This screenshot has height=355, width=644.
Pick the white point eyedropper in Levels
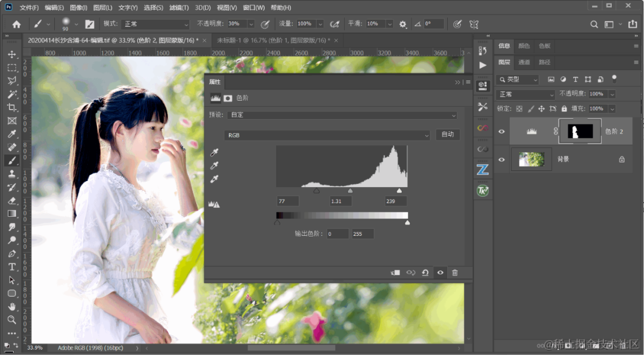(x=214, y=179)
